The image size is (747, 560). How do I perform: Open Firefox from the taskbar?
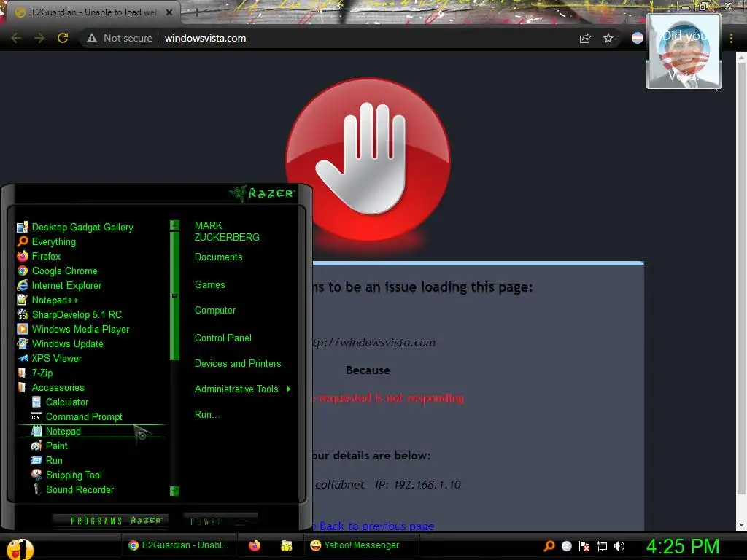[x=255, y=545]
